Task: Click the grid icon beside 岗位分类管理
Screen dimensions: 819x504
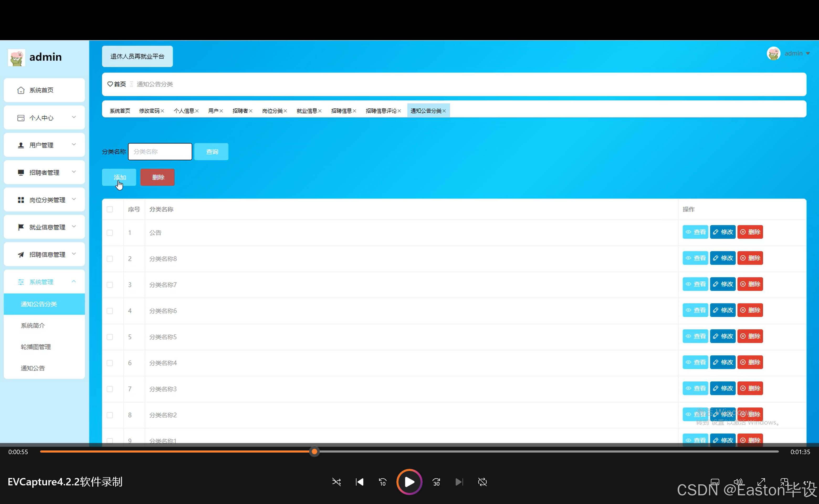Action: (21, 200)
